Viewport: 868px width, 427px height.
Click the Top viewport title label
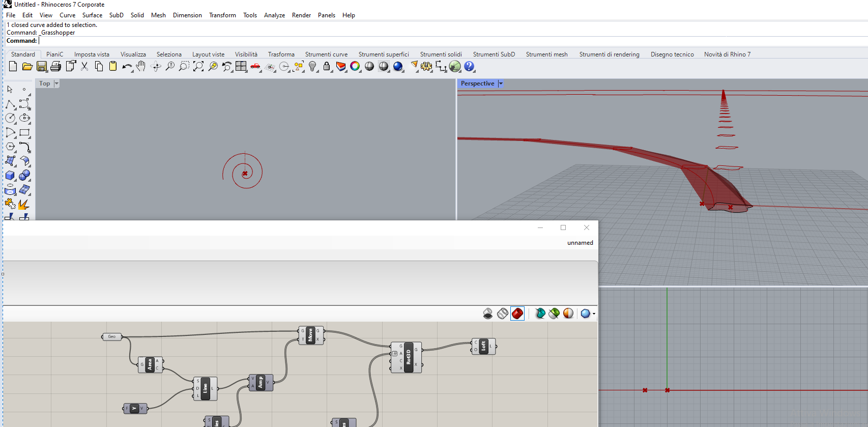coord(45,83)
